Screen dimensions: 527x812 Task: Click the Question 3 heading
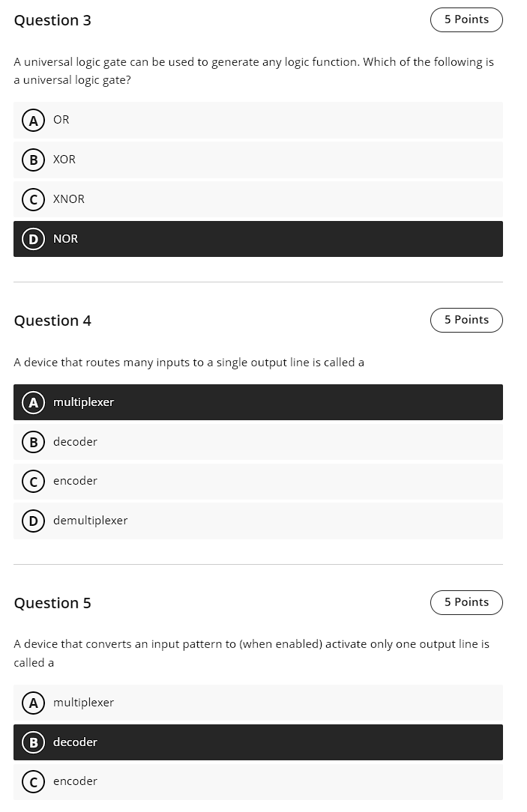point(53,20)
